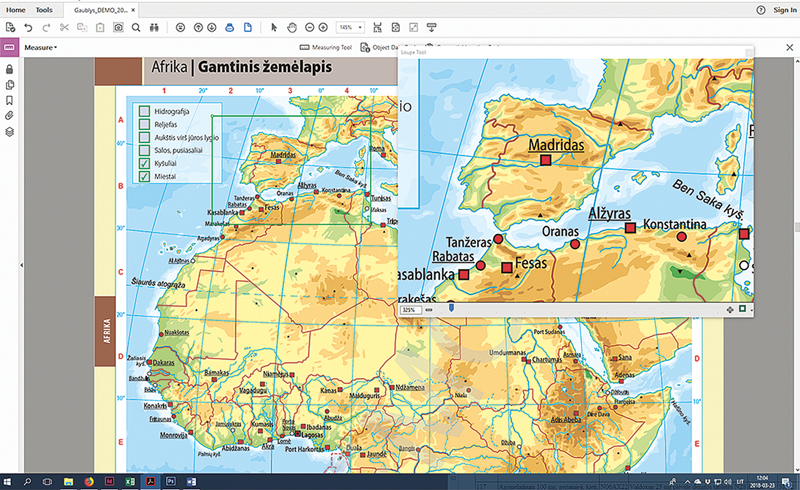Click the Object Data Tool button
Viewport: 800px width, 490px height.
click(x=380, y=47)
